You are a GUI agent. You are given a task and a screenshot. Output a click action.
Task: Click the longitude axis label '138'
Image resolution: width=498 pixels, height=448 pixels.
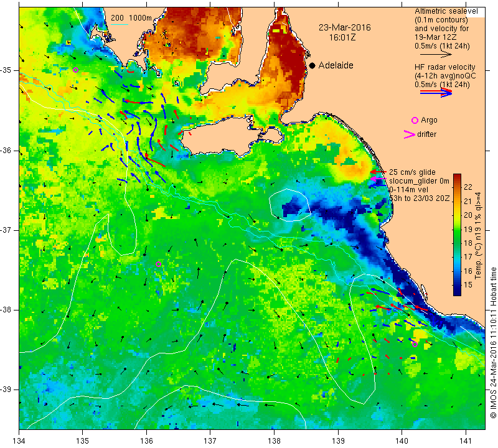point(274,441)
